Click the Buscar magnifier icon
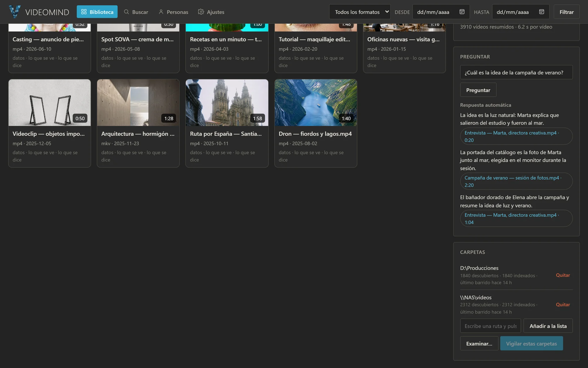588x368 pixels. (126, 12)
